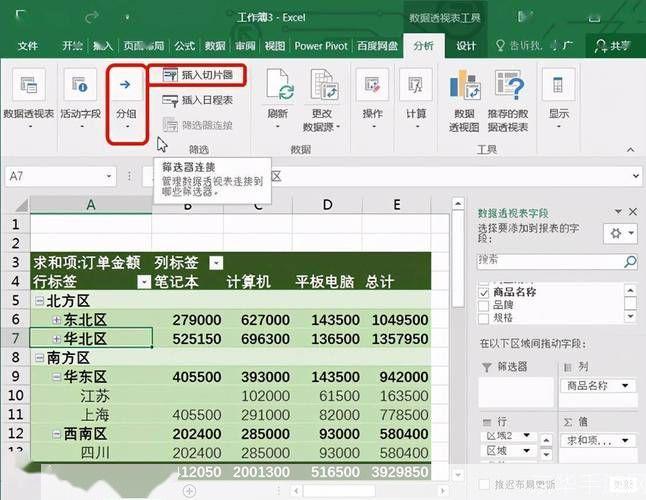Switch to the 百度网盘 tab
The image size is (646, 500).
377,46
